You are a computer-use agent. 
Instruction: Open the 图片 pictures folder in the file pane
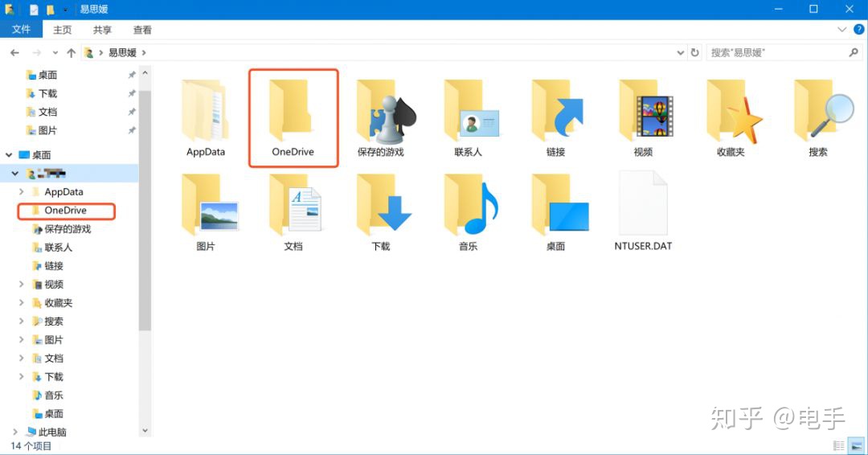[x=209, y=204]
